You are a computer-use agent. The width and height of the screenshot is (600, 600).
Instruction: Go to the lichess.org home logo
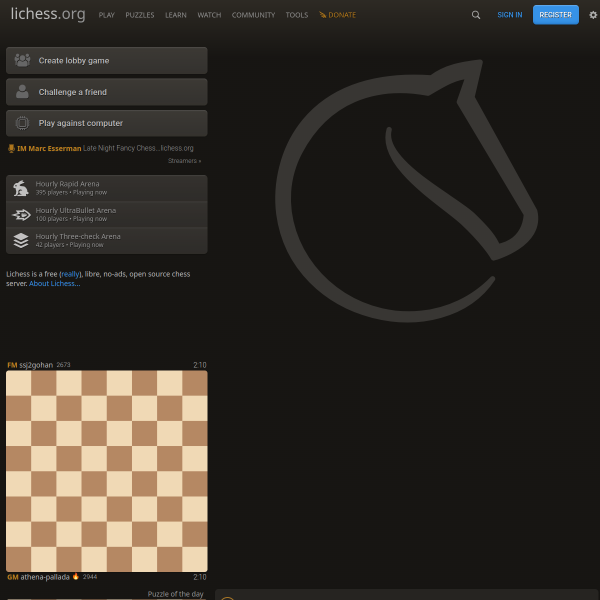tap(48, 14)
